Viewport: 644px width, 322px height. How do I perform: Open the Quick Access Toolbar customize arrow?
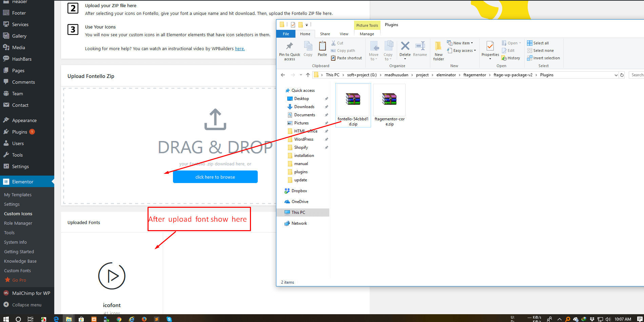pos(307,25)
